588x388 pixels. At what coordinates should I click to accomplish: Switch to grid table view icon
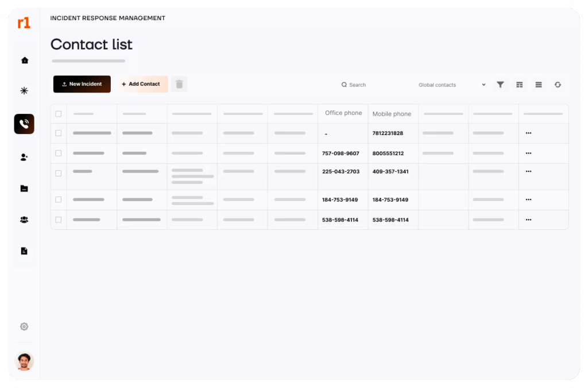pyautogui.click(x=519, y=85)
